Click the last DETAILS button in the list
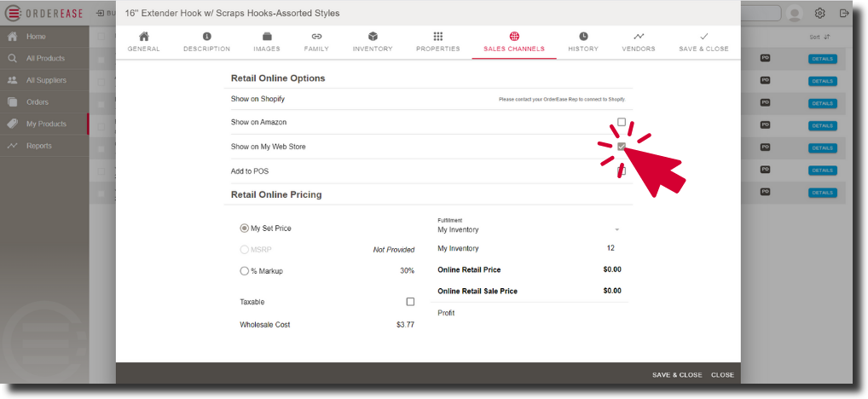Viewport: 868px width, 399px height. (823, 193)
